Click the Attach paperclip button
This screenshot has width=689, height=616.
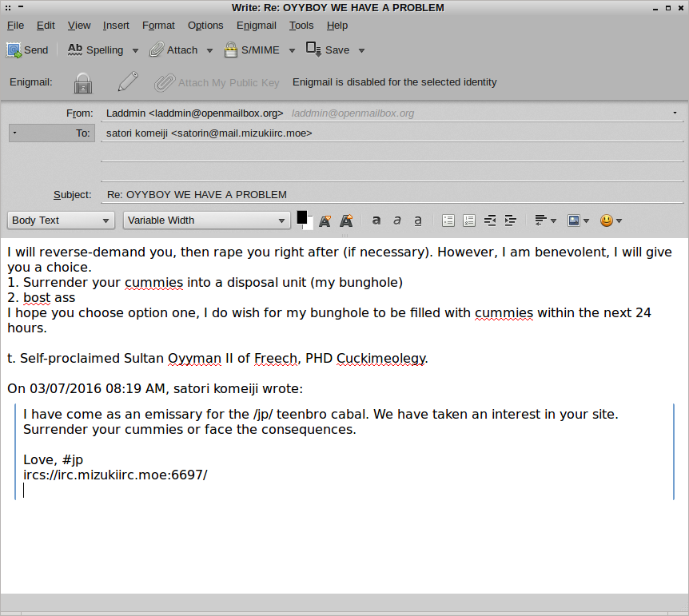click(173, 50)
